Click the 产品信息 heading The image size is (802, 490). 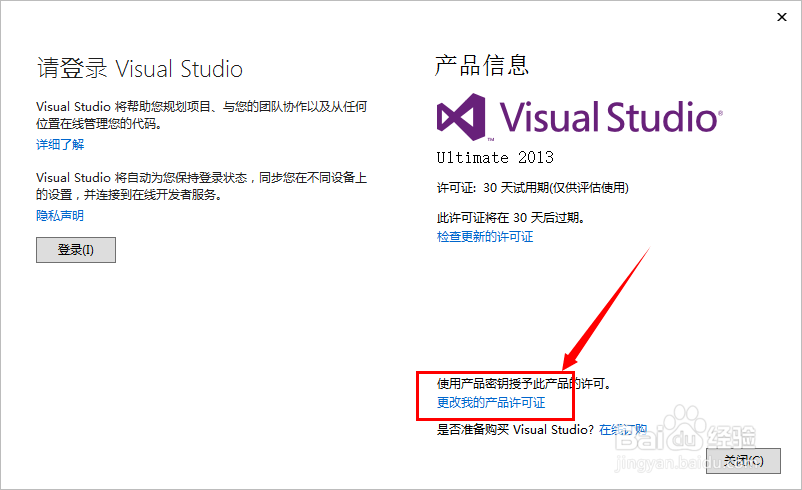coord(481,65)
